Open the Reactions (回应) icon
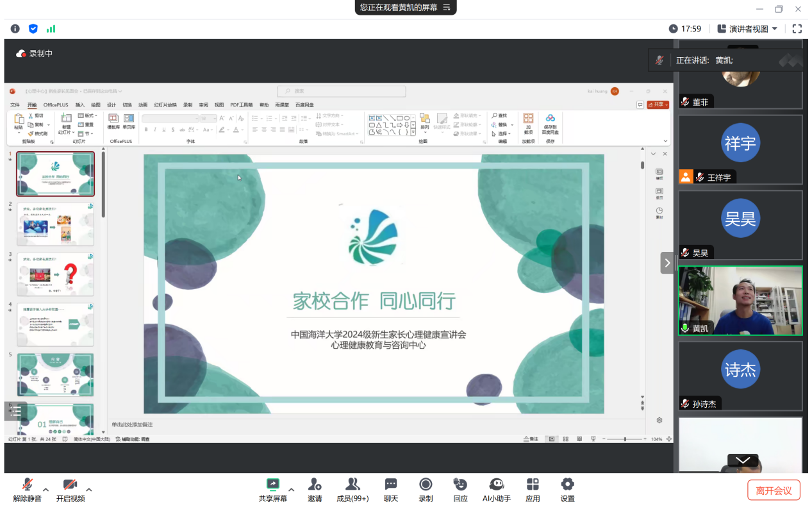Image resolution: width=812 pixels, height=509 pixels. point(460,485)
